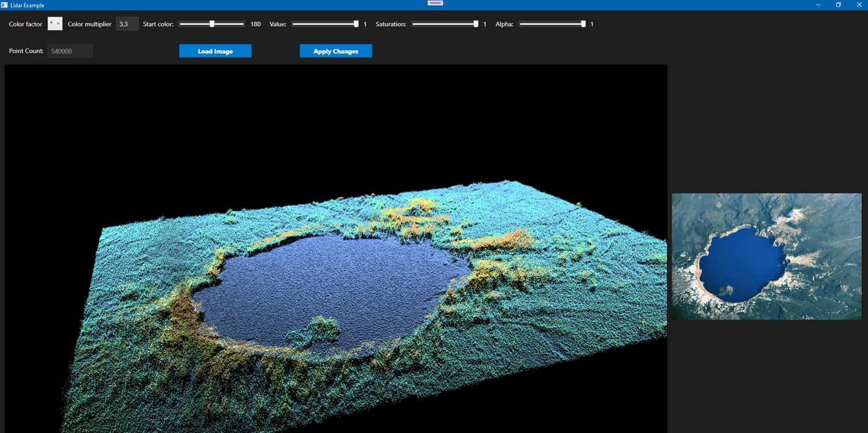This screenshot has width=868, height=433.
Task: Click the Point Count field showing 540000
Action: coord(70,51)
